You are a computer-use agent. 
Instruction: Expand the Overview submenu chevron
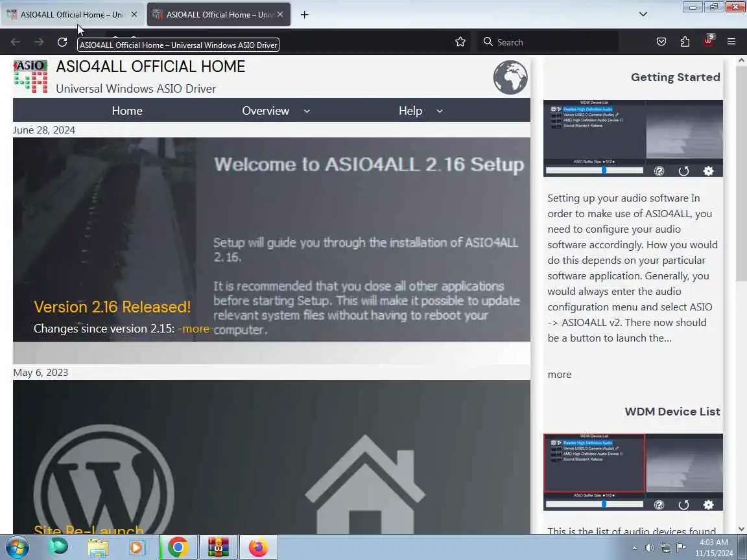(307, 111)
